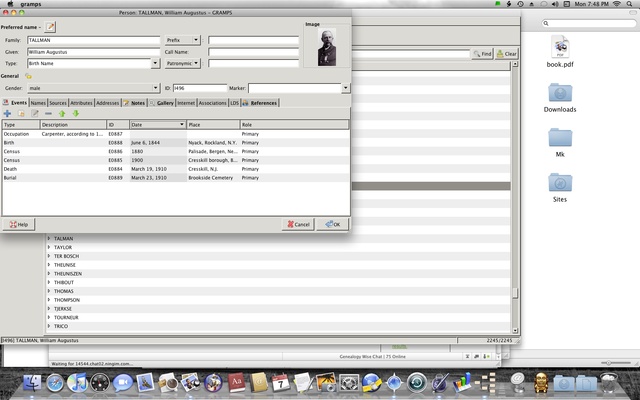640x400 pixels.
Task: Switch to the Gallery tab
Action: (x=165, y=102)
